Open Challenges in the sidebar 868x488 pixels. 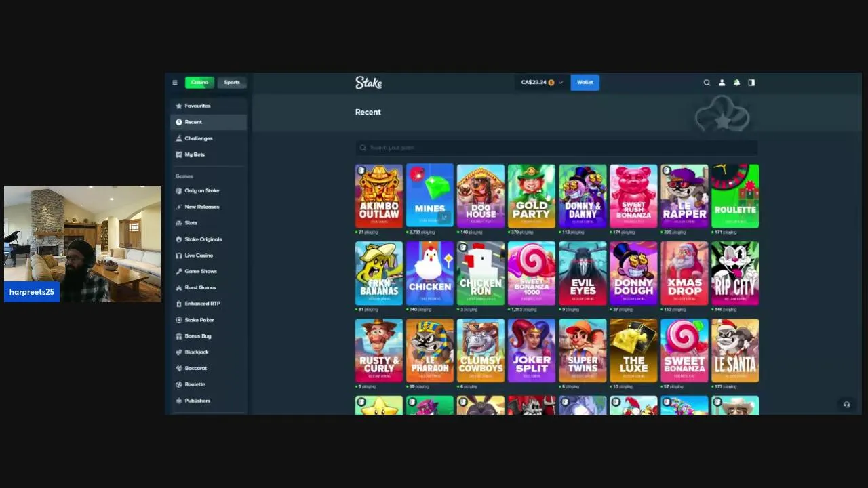[208, 138]
